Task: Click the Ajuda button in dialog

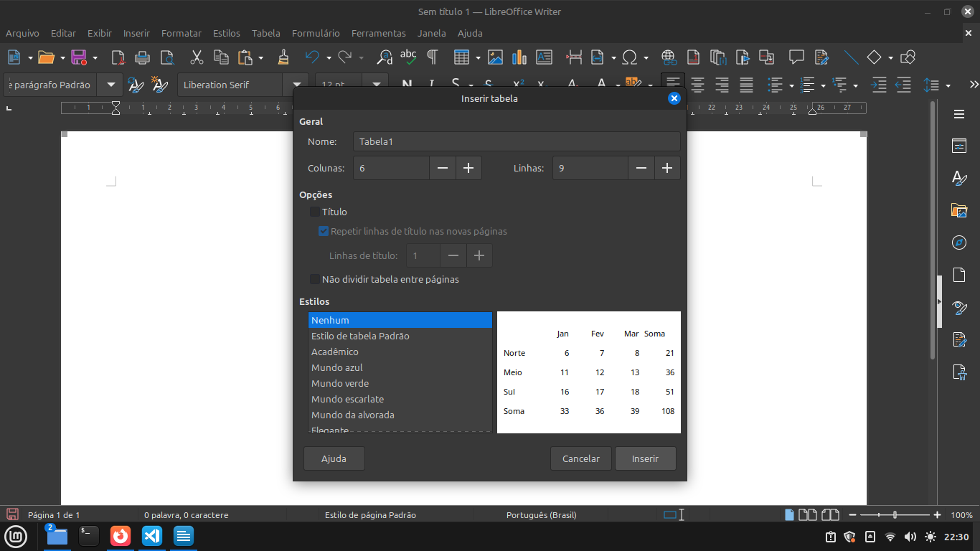Action: (334, 458)
